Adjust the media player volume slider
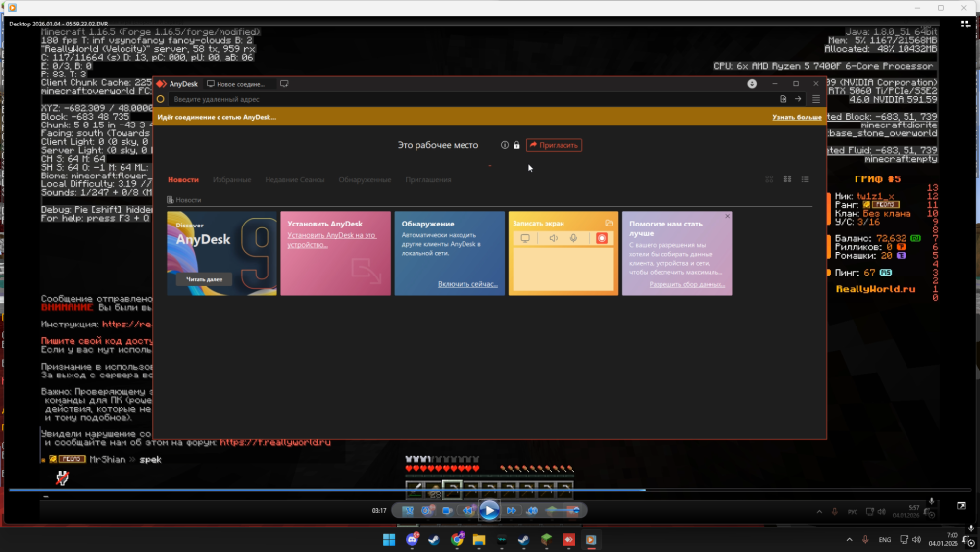 [563, 510]
